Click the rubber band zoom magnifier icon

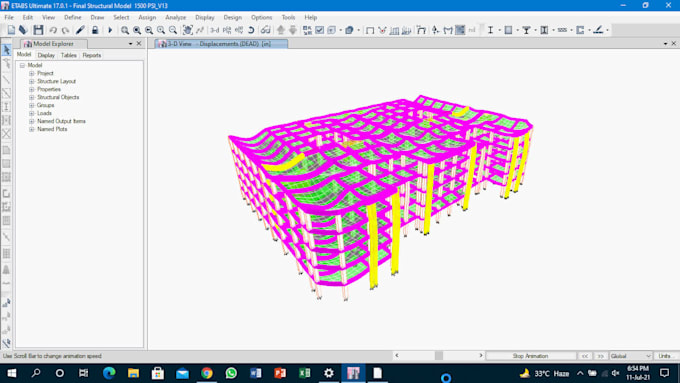click(x=125, y=30)
